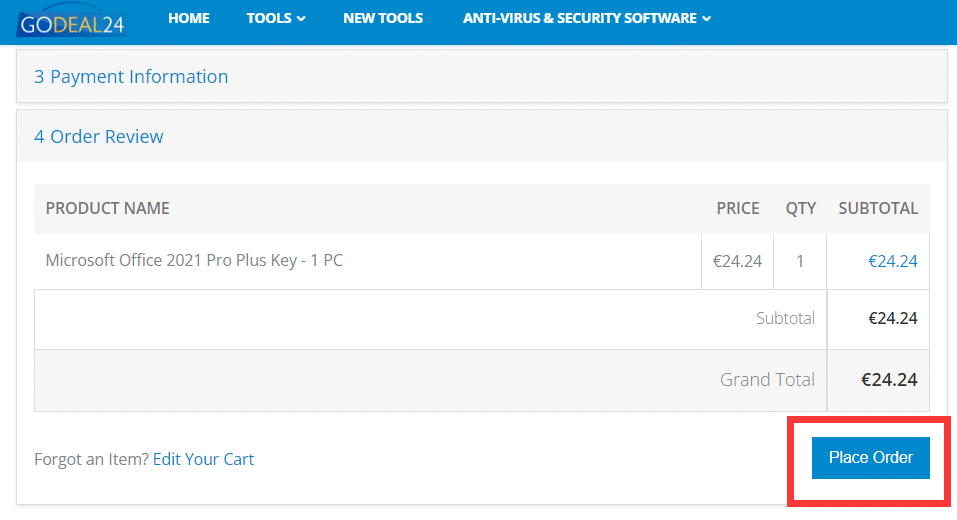Click the PRICE column header
This screenshot has height=520, width=957.
click(x=738, y=208)
